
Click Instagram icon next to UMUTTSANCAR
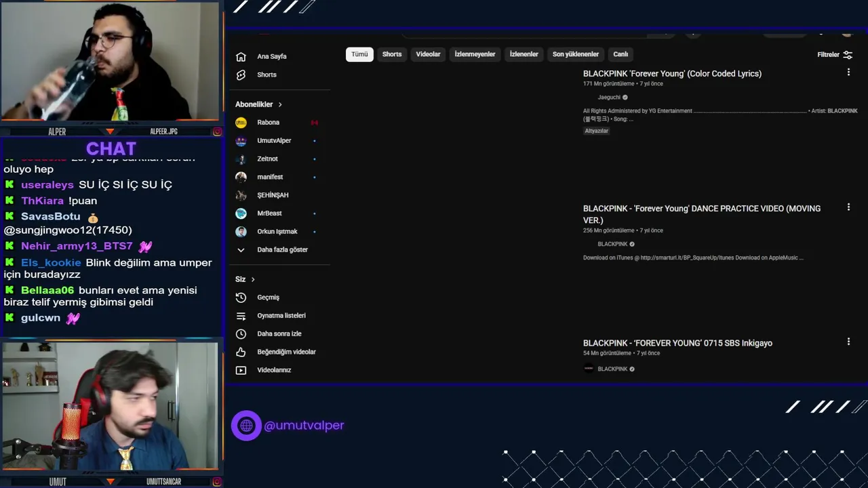[217, 482]
